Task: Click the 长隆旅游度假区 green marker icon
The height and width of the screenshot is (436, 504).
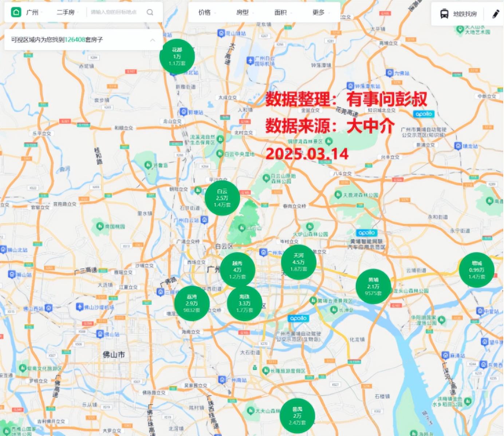Action: (266, 370)
